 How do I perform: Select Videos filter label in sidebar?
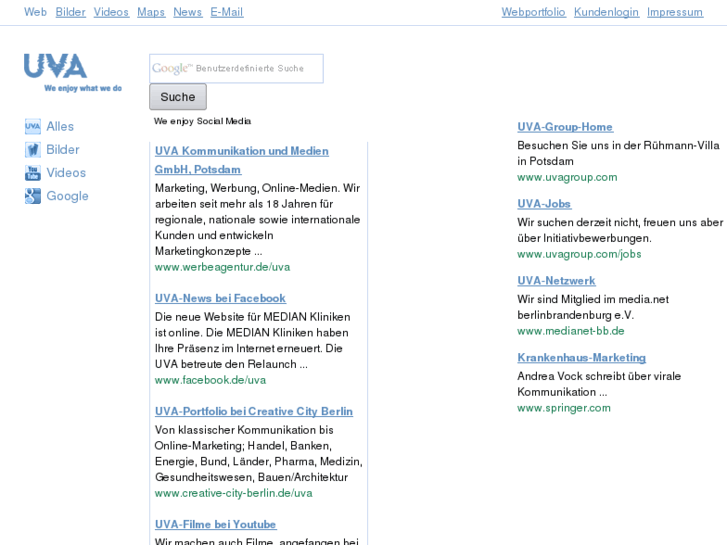[66, 173]
